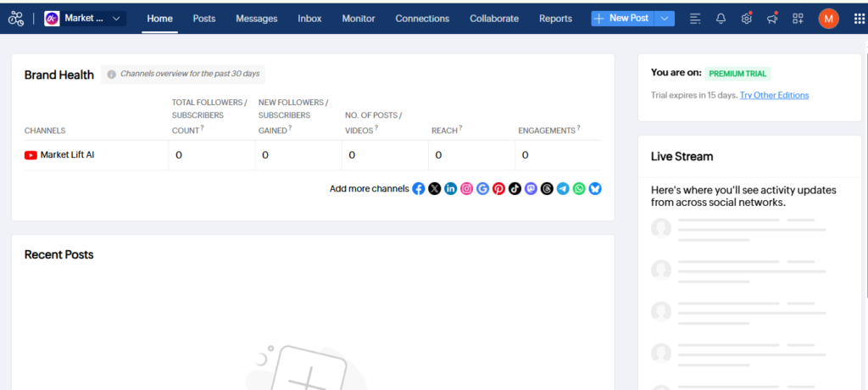Add an Instagram channel
The height and width of the screenshot is (390, 868).
point(467,189)
